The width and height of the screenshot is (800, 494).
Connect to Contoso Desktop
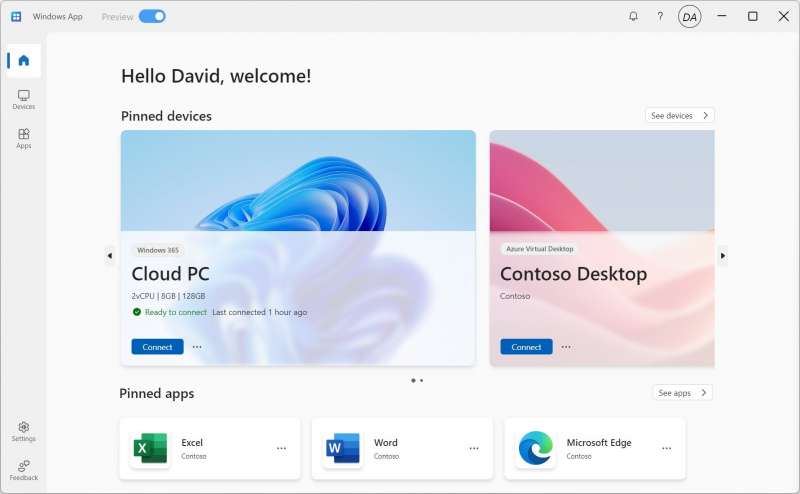[526, 347]
